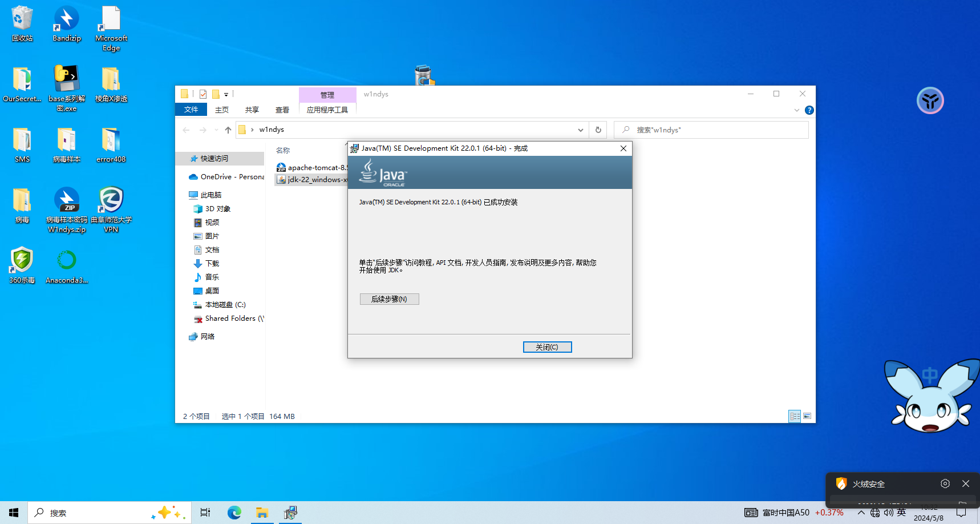Open the 文件 menu tab

click(191, 110)
